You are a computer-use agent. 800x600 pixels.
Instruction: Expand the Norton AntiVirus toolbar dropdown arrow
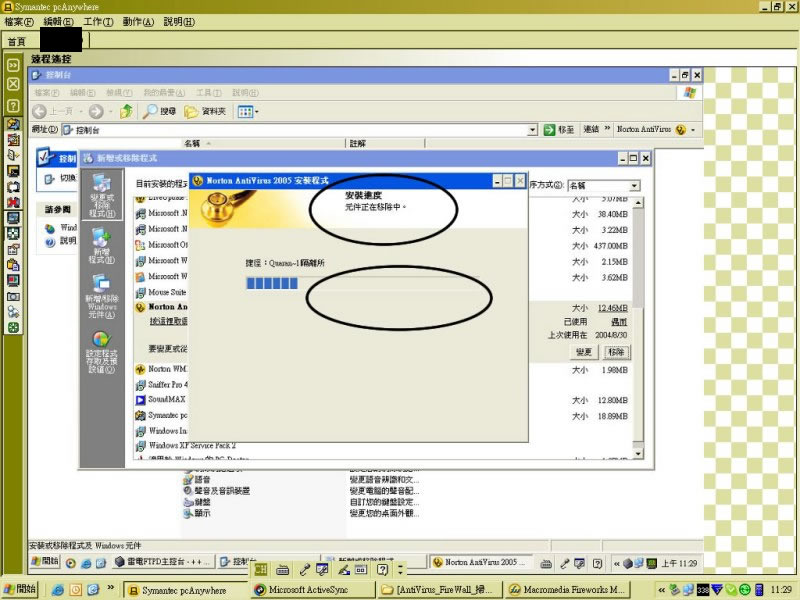coord(693,130)
